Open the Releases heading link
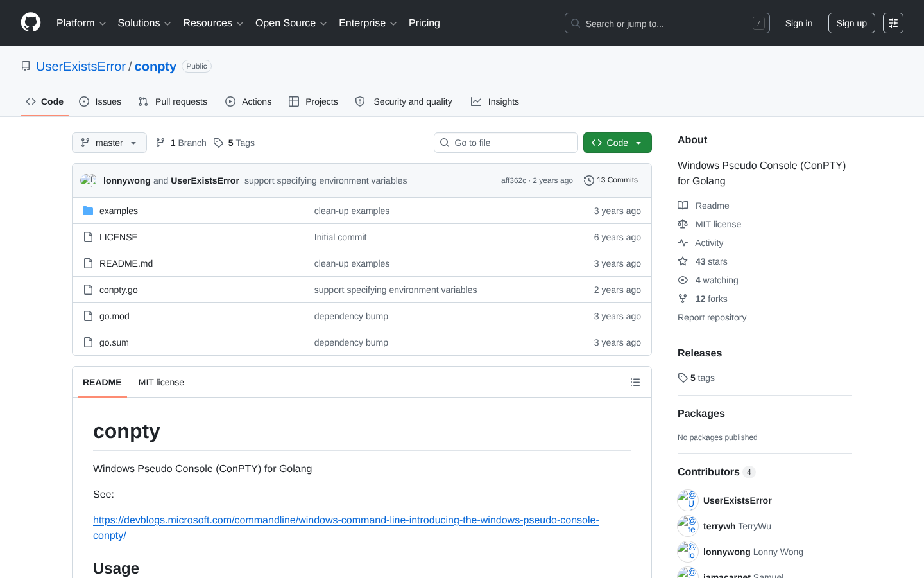 [699, 353]
